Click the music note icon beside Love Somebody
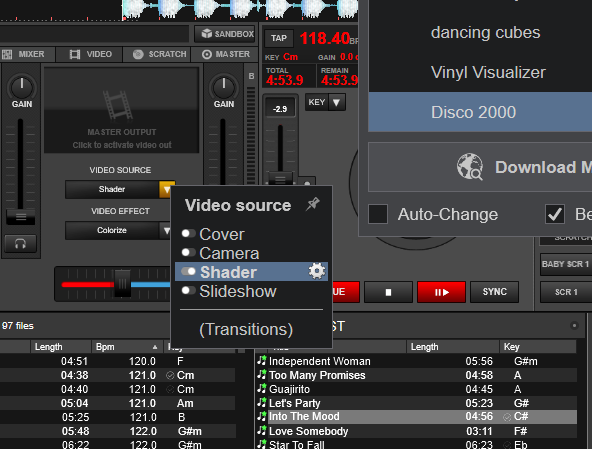Image resolution: width=592 pixels, height=449 pixels. click(x=262, y=430)
